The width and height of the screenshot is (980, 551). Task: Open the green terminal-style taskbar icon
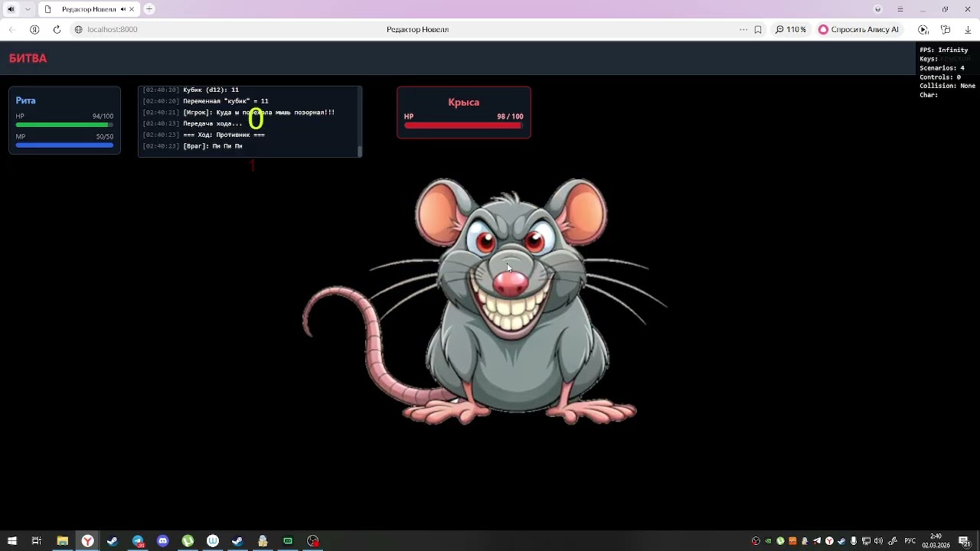click(288, 541)
